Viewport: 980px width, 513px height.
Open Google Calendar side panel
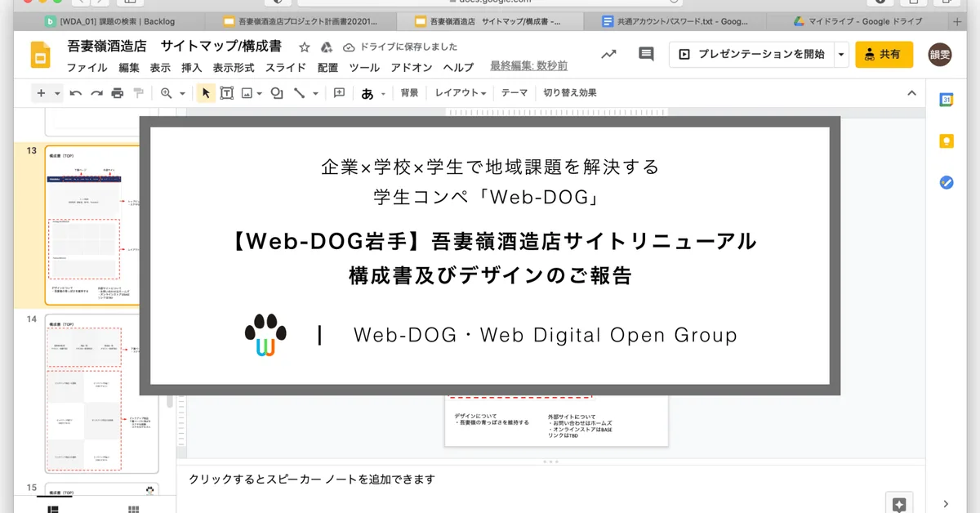(947, 100)
